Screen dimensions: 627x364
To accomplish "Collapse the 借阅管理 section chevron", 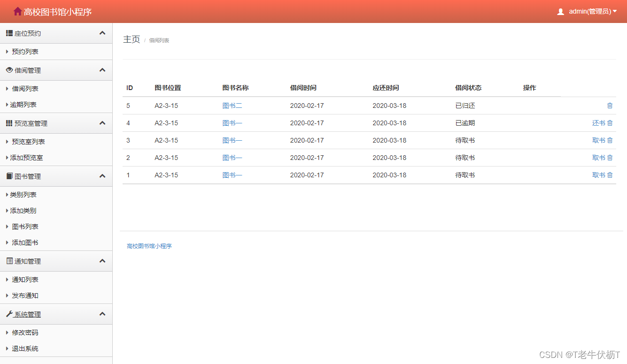I will 102,69.
